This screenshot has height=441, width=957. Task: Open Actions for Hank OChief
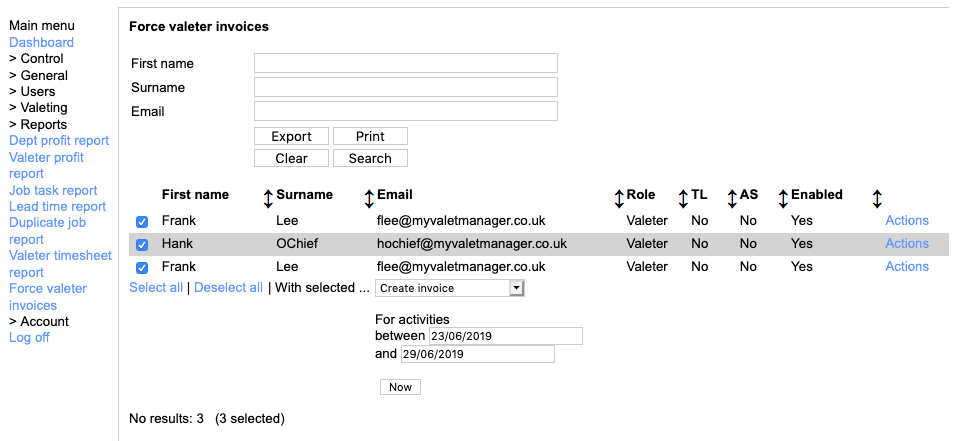(907, 244)
